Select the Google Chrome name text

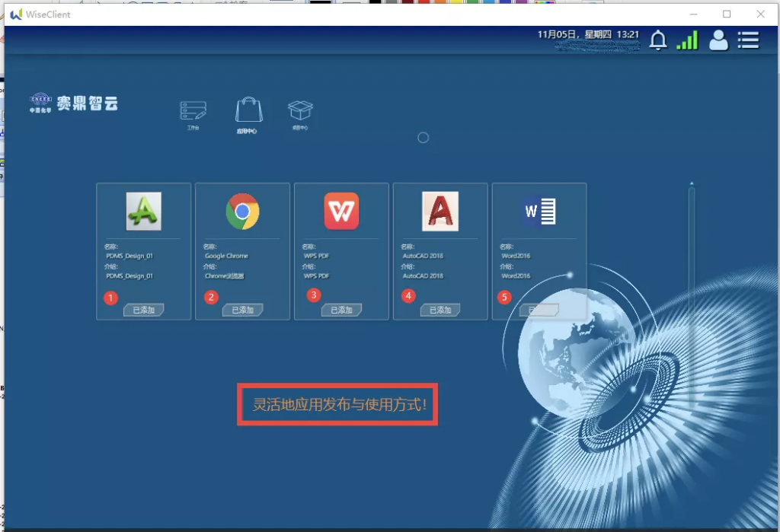click(226, 256)
